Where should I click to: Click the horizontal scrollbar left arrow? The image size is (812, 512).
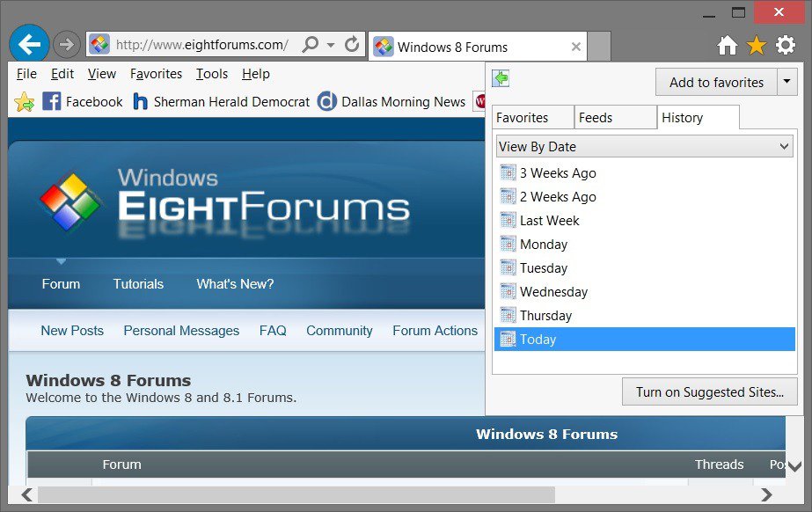click(x=26, y=495)
